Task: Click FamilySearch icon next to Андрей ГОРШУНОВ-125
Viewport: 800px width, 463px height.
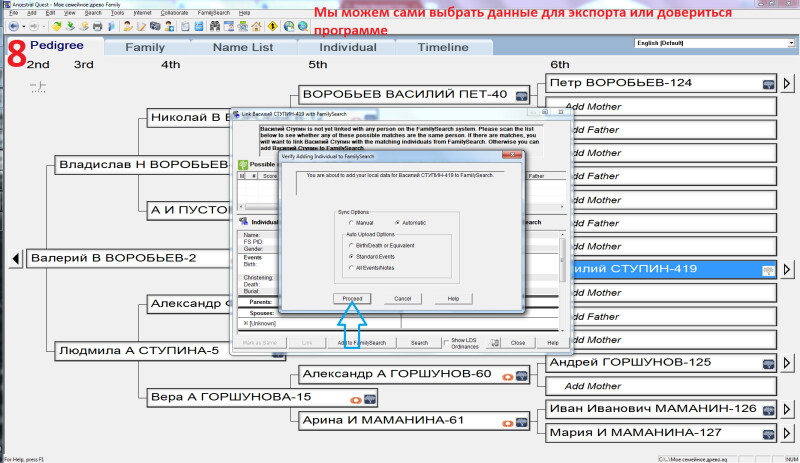Action: [768, 364]
